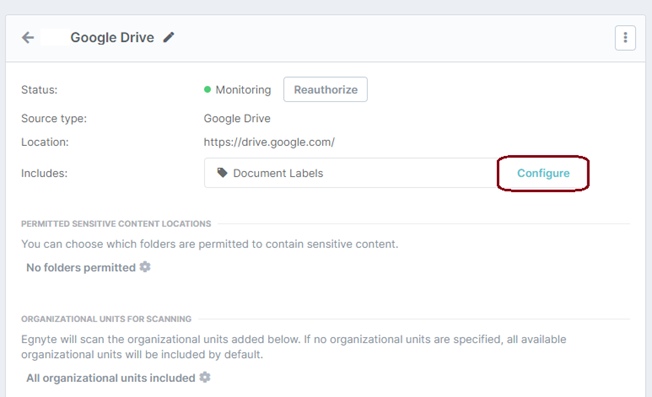This screenshot has width=652, height=397.
Task: Click the Includes: label
Action: click(44, 173)
